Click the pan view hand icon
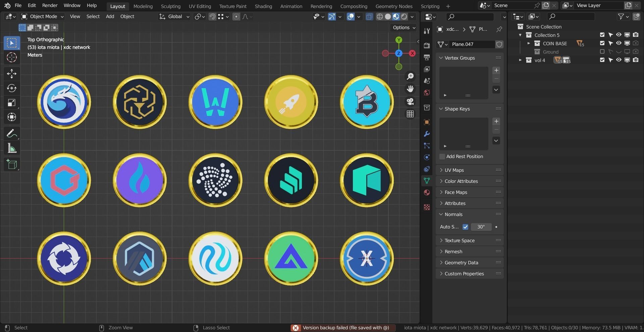 410,89
